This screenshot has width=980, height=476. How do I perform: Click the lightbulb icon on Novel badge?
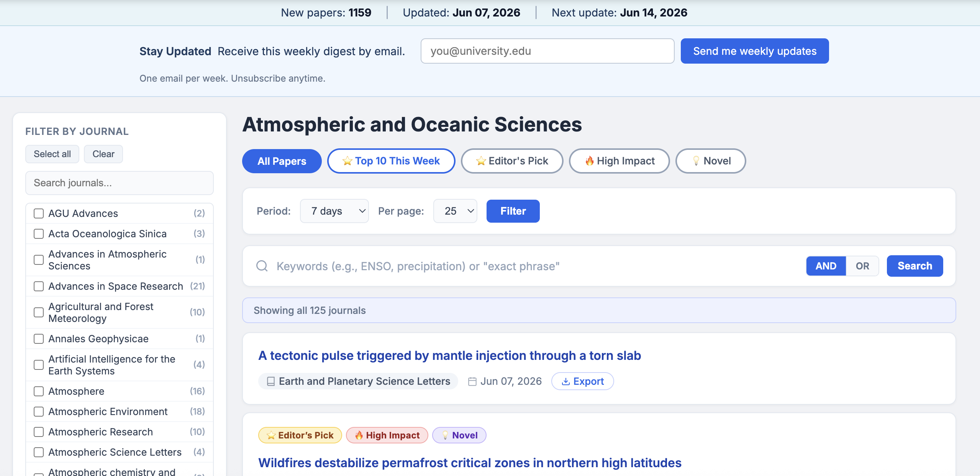tap(445, 435)
